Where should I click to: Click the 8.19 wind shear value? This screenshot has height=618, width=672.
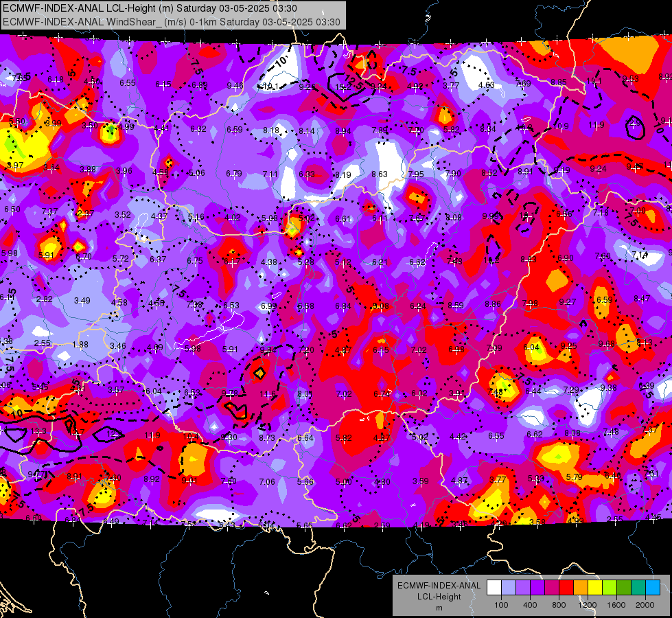click(343, 175)
